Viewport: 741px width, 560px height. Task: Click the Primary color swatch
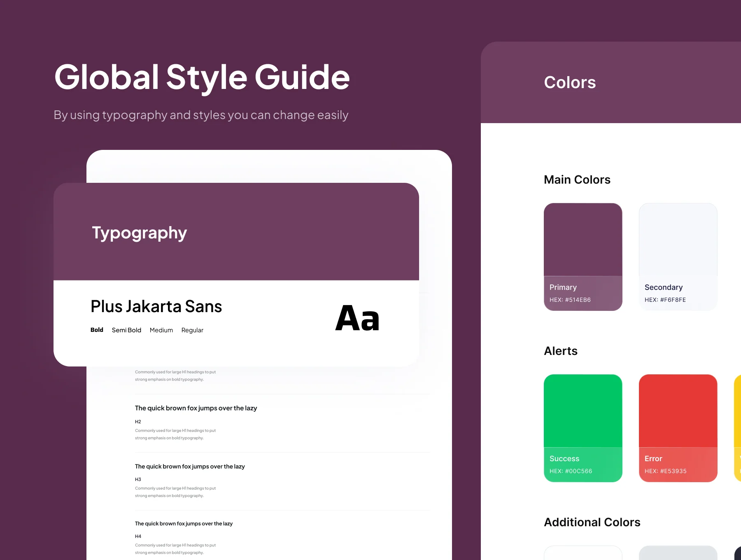click(x=583, y=257)
